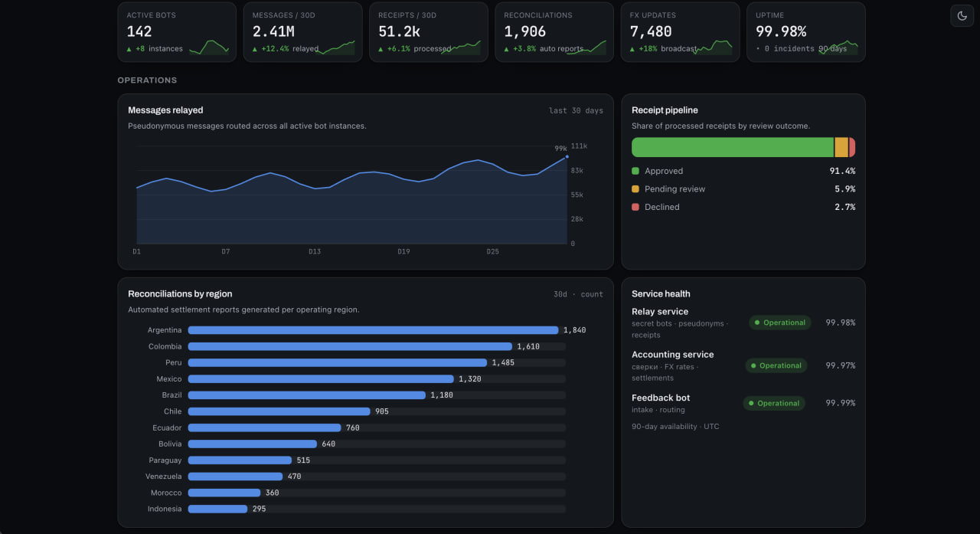This screenshot has height=534, width=980.
Task: Click the FX Updates sparkline graph
Action: 712,47
